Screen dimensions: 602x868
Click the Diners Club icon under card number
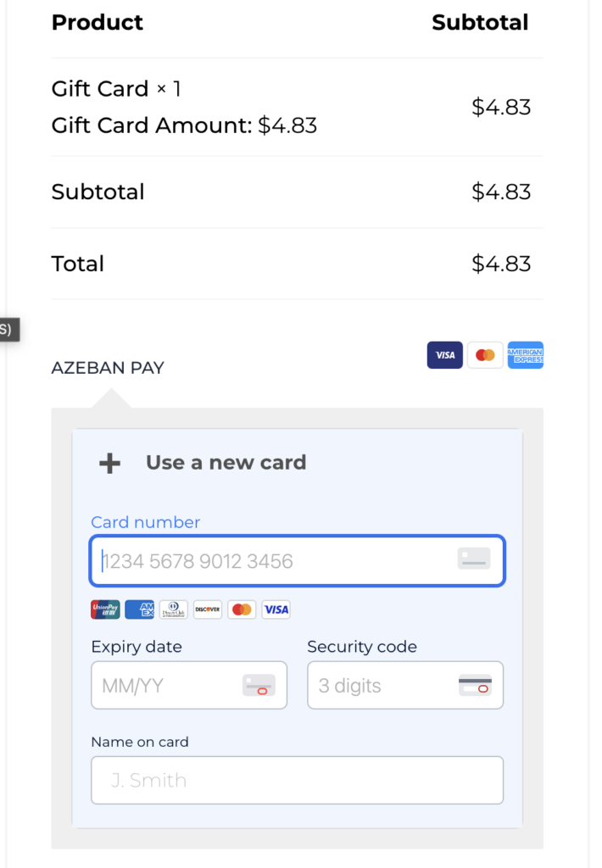tap(174, 609)
